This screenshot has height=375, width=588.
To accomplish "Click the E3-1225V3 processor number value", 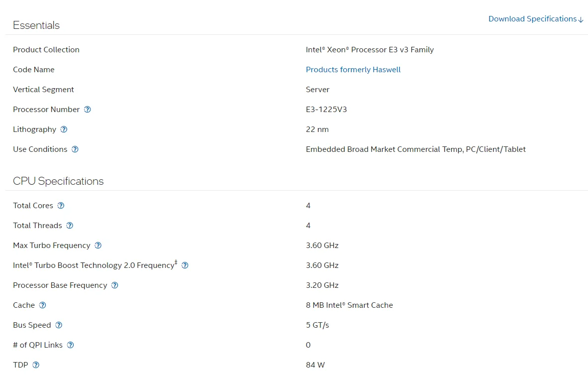I will pyautogui.click(x=326, y=110).
